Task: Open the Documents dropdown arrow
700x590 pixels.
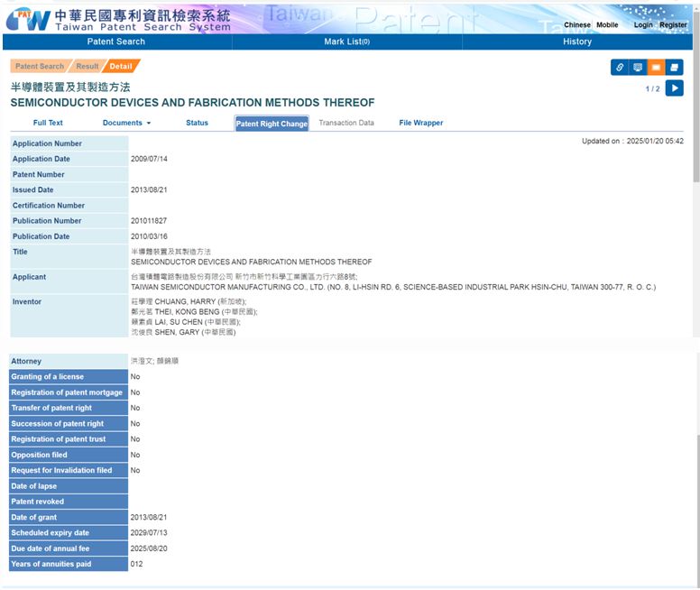Action: pos(149,123)
